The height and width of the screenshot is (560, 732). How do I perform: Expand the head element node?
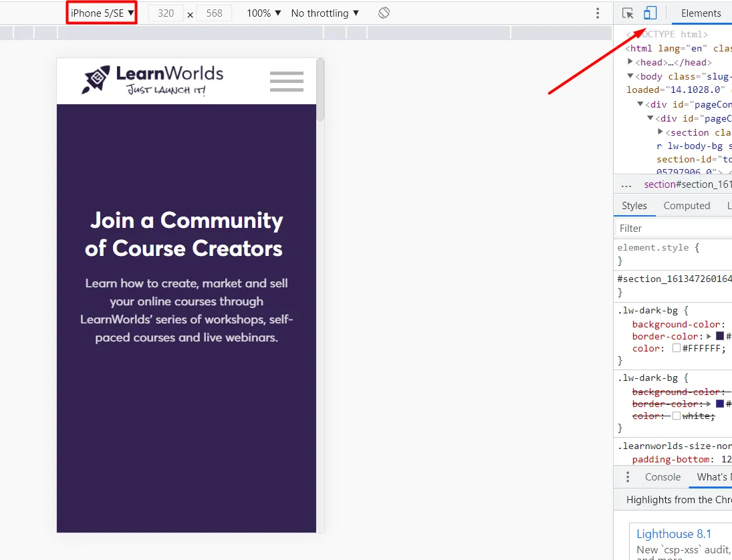coord(630,61)
